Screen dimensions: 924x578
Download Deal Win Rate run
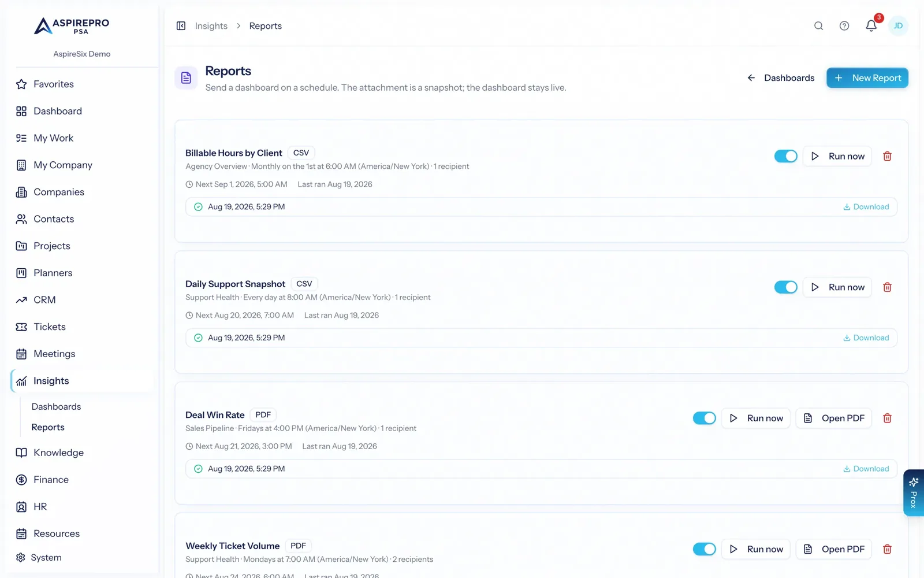(x=866, y=469)
